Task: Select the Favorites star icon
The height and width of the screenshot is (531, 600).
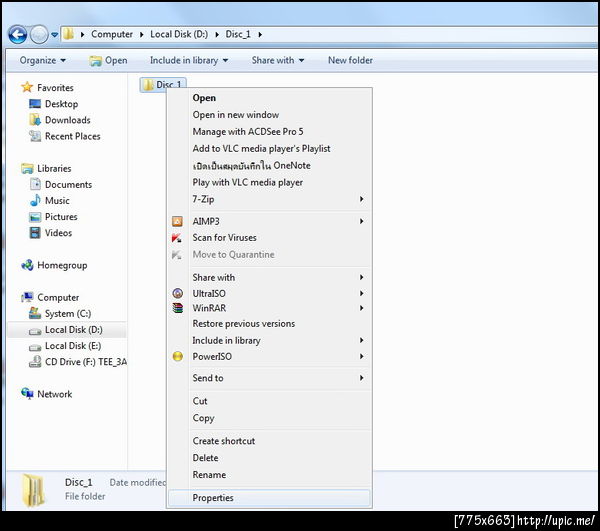Action: coord(27,87)
